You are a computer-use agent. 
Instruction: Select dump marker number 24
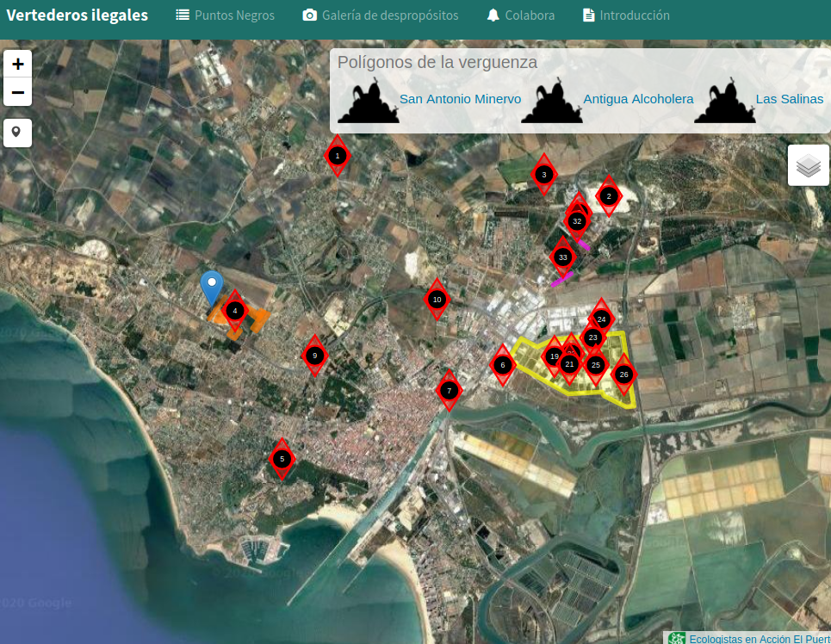click(x=602, y=319)
